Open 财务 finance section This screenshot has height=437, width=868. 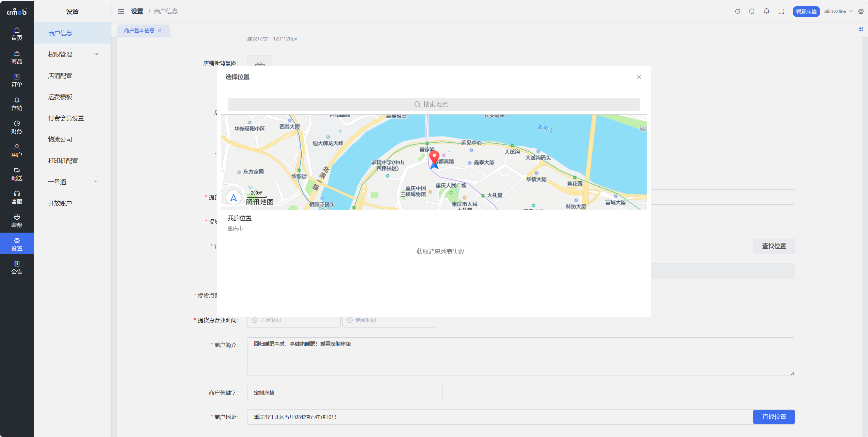pyautogui.click(x=17, y=128)
